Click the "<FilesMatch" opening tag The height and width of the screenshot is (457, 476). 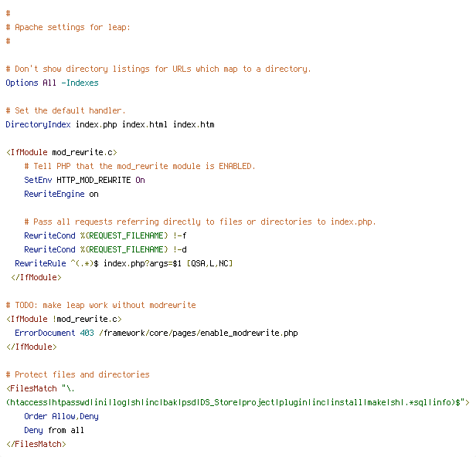31,388
